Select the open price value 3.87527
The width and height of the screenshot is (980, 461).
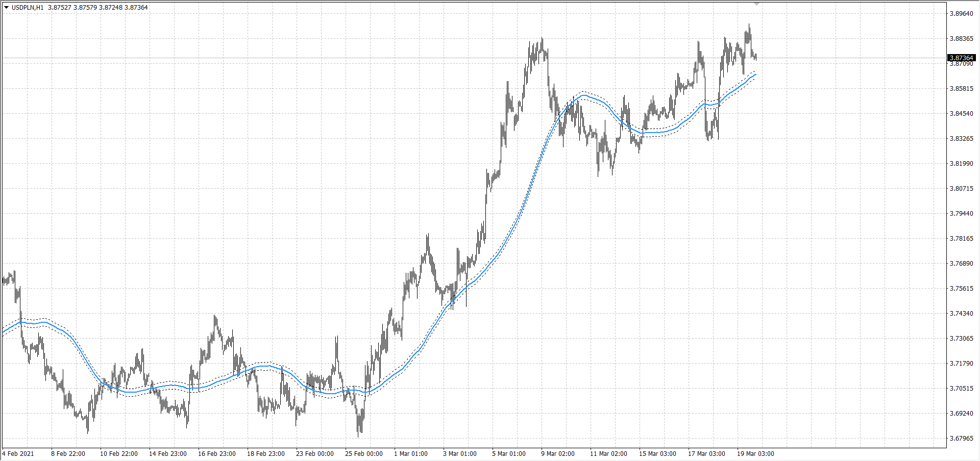pos(60,8)
